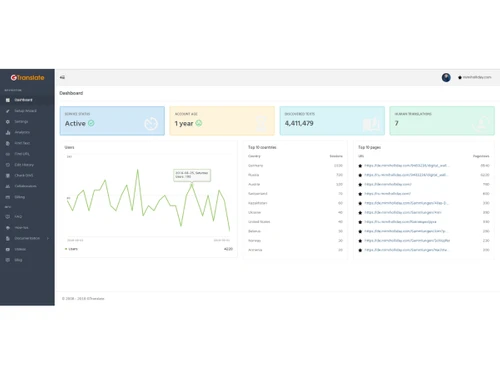Click the Find URL link icon

click(x=8, y=154)
